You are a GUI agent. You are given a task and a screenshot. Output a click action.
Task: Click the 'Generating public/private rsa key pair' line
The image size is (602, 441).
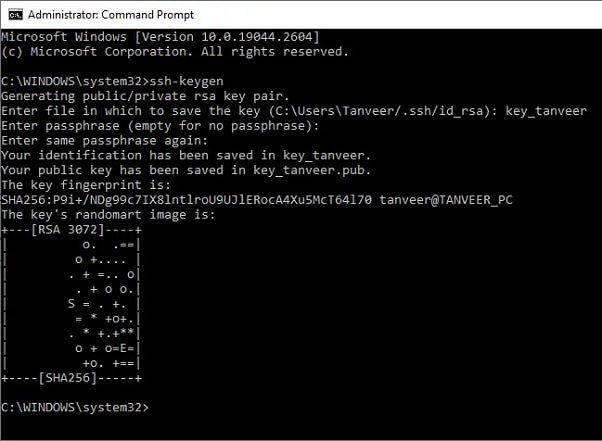point(145,96)
